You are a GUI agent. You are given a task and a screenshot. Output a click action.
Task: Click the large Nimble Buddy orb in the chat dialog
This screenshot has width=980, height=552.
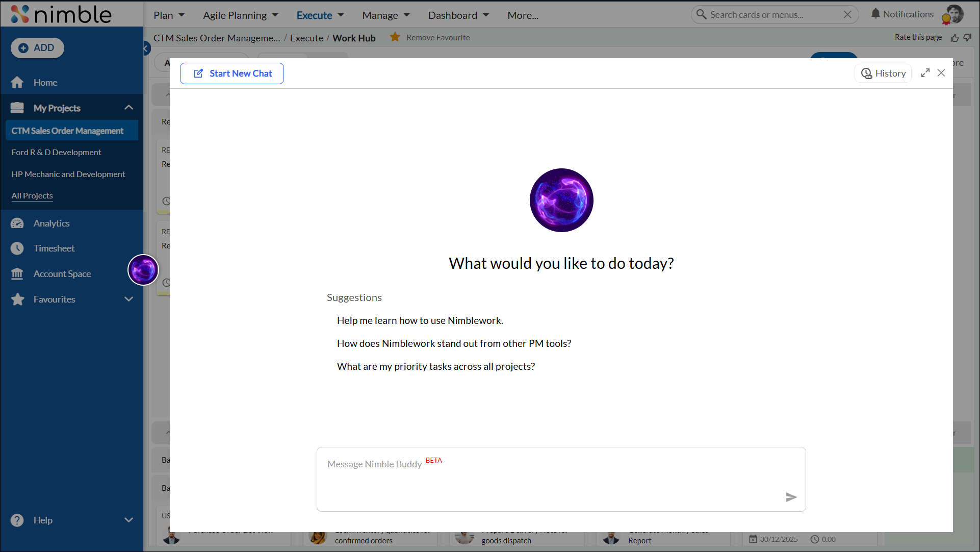point(561,200)
